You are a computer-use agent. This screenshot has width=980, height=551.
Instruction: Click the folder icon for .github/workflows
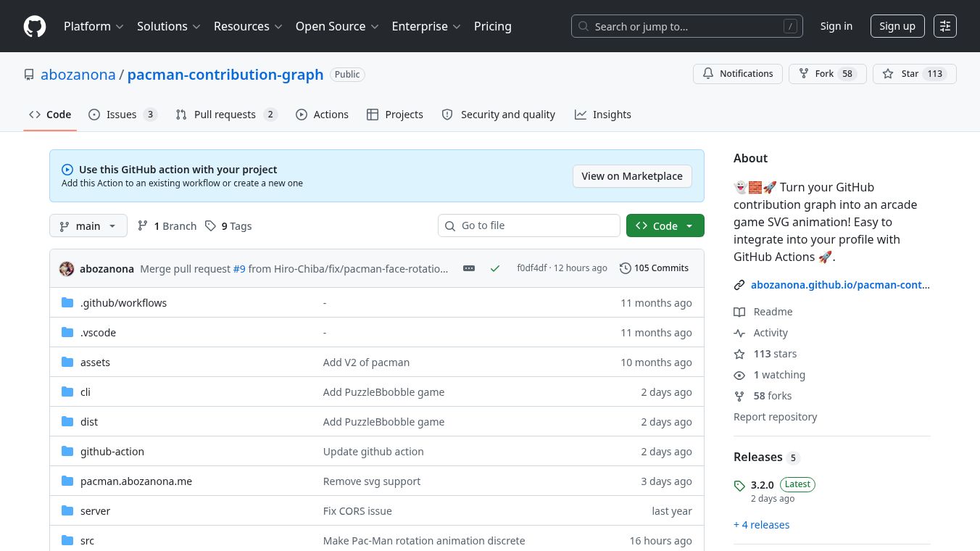tap(67, 303)
